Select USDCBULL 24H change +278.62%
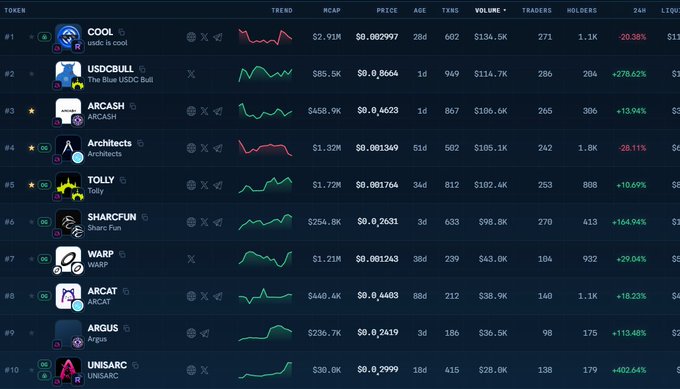The height and width of the screenshot is (389, 680). (x=629, y=74)
